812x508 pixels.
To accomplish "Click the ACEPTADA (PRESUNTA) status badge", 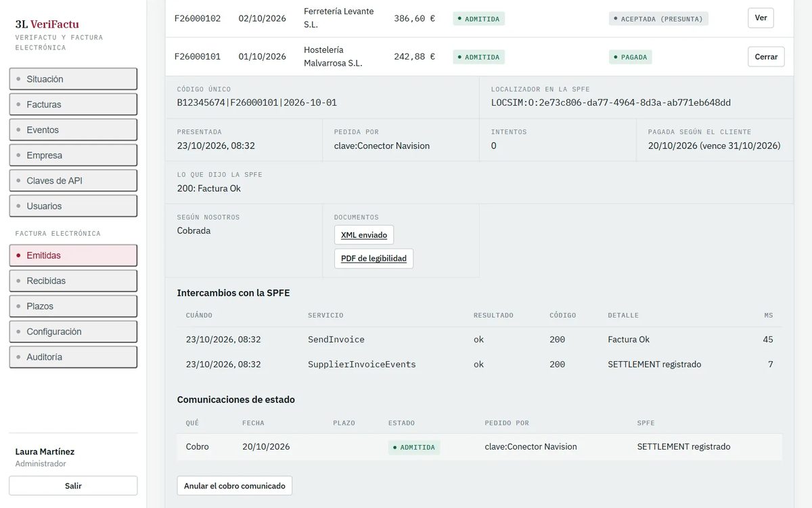I will (x=658, y=19).
